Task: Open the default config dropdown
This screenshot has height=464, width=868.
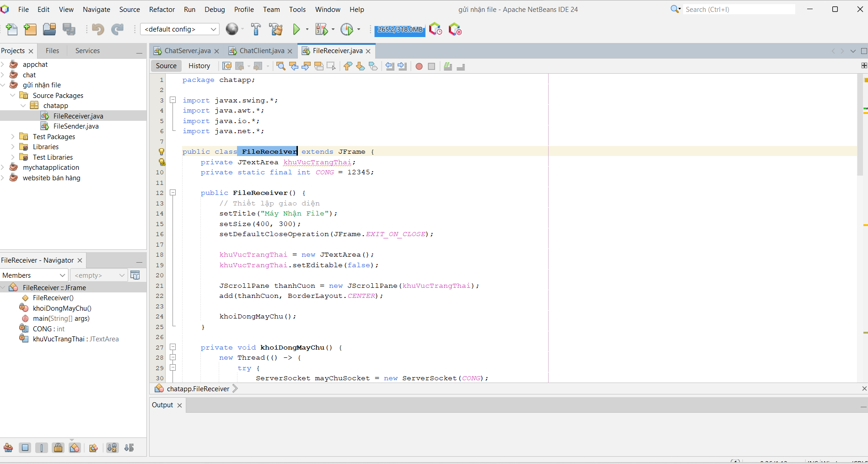Action: point(180,29)
